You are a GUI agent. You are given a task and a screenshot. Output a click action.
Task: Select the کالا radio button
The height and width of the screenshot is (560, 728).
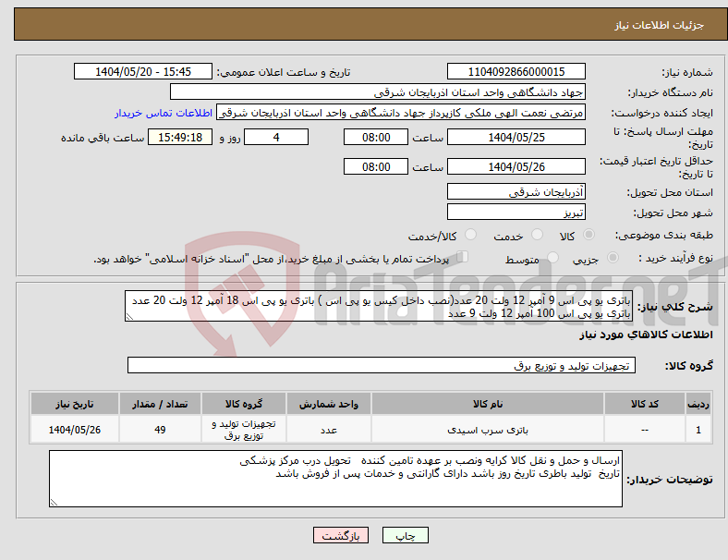tap(588, 235)
